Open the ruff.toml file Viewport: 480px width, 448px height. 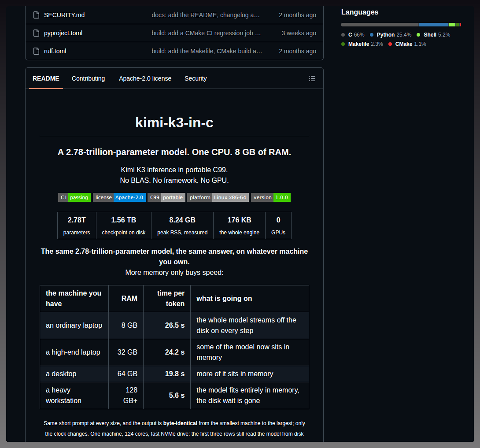55,51
